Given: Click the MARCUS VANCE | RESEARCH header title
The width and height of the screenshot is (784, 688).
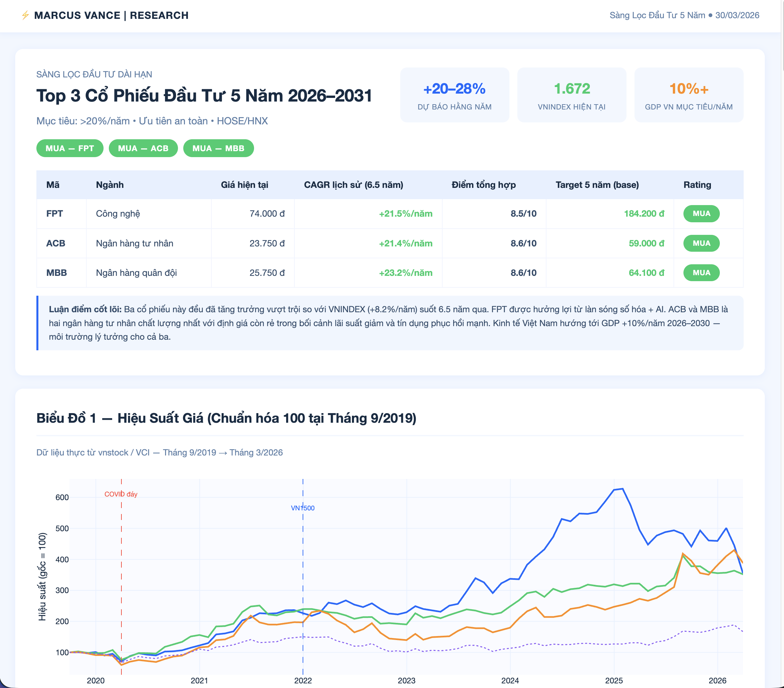Looking at the screenshot, I should tap(111, 15).
